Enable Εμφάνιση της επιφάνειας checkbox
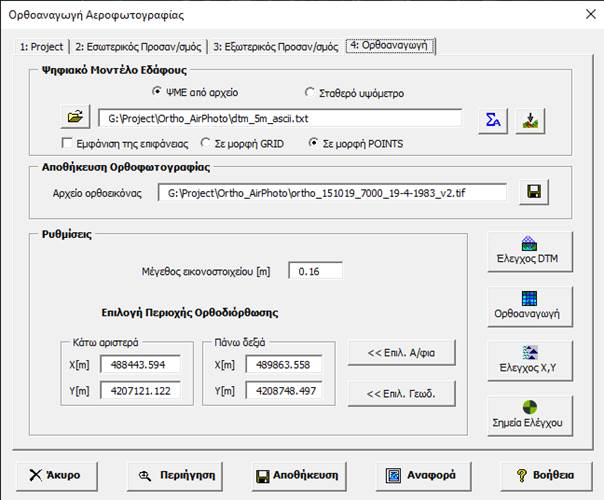The image size is (604, 500). 66,143
